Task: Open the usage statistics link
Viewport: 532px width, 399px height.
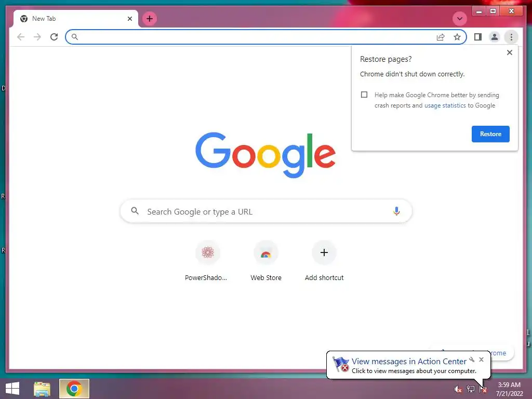Action: pyautogui.click(x=445, y=105)
